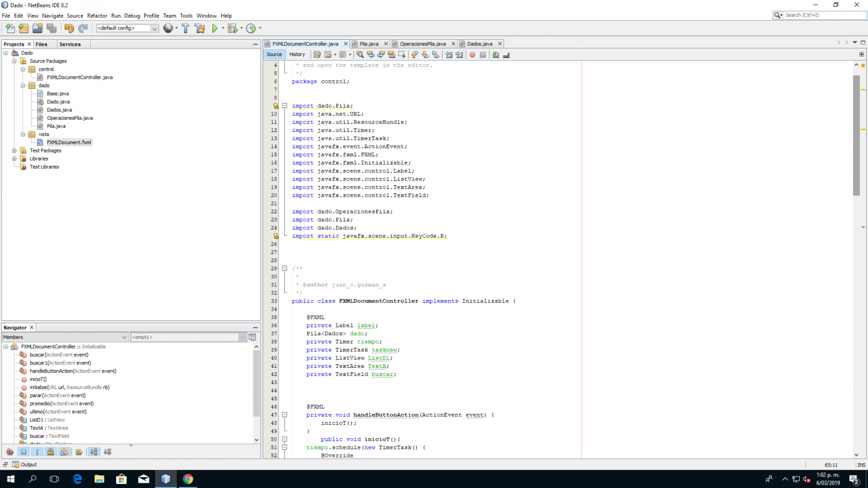Toggle Show Fields filter in Navigator
Image resolution: width=868 pixels, height=488 pixels.
click(x=24, y=452)
